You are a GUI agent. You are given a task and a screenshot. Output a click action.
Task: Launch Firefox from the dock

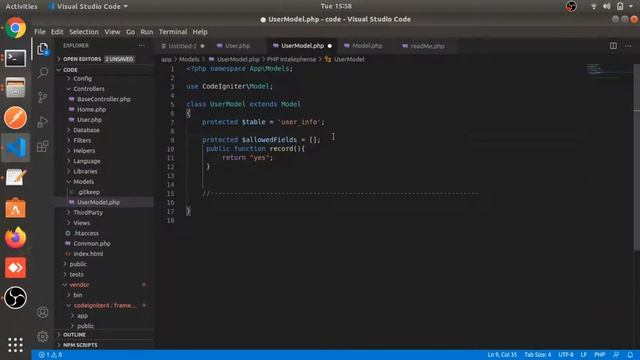(16, 238)
